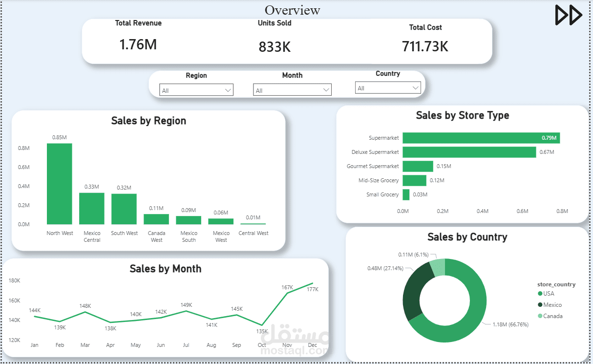Select the 0.11M (6.1%) donut label
This screenshot has width=593, height=364.
pyautogui.click(x=414, y=255)
